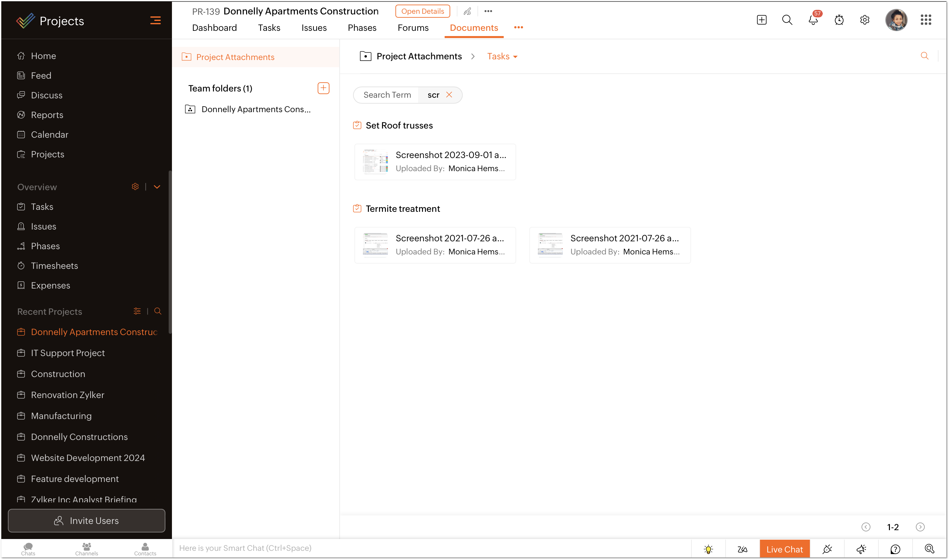Screen dimensions: 949x560
Task: Open the notifications bell icon
Action: [813, 20]
